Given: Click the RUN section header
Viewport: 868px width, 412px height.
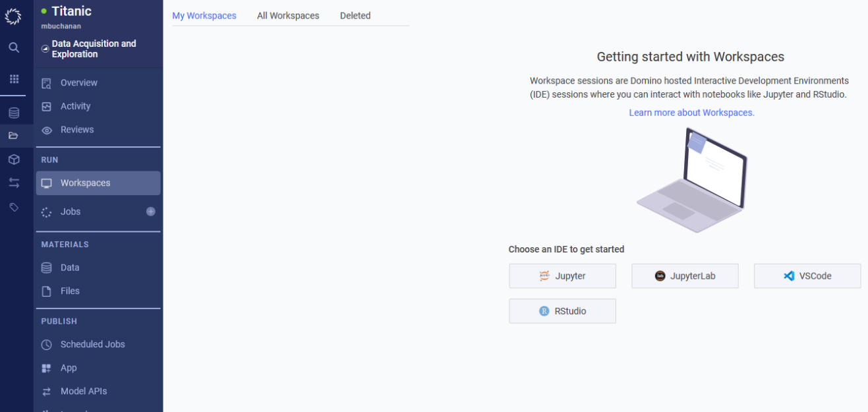Looking at the screenshot, I should 49,160.
